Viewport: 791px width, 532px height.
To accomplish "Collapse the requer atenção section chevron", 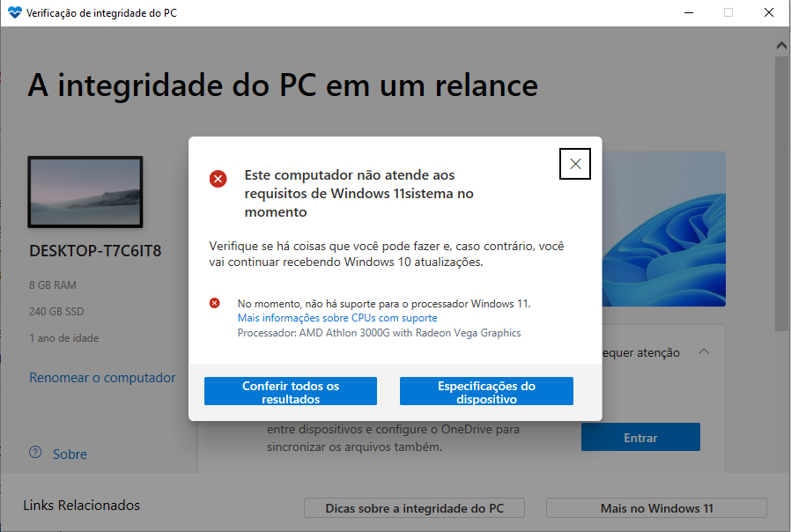I will 704,352.
